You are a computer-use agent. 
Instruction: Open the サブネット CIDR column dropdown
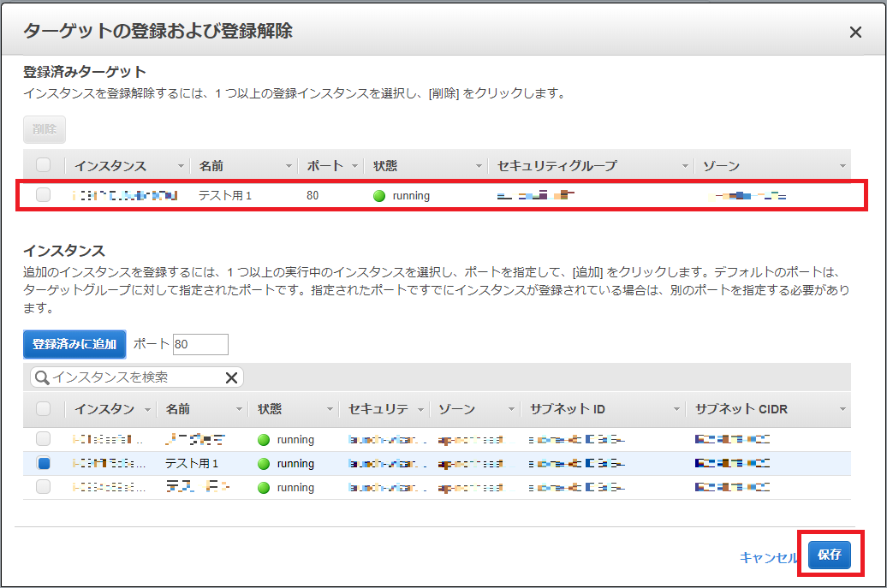pos(842,410)
